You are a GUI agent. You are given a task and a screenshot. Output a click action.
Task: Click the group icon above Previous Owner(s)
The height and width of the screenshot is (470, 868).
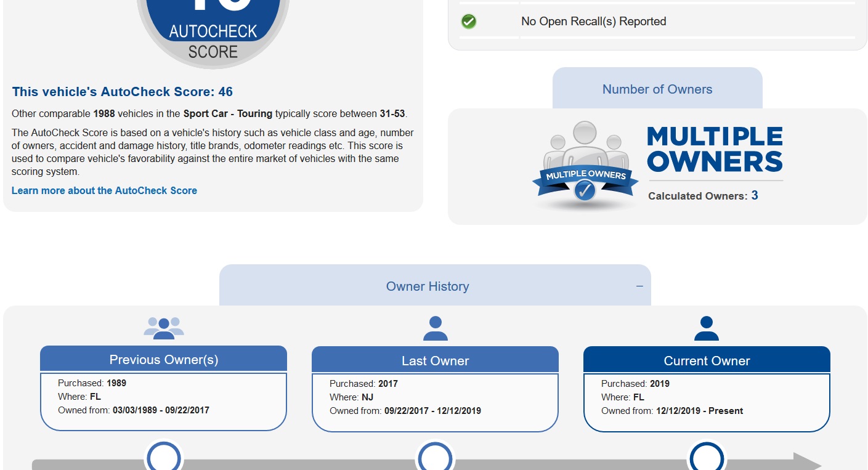(x=164, y=328)
